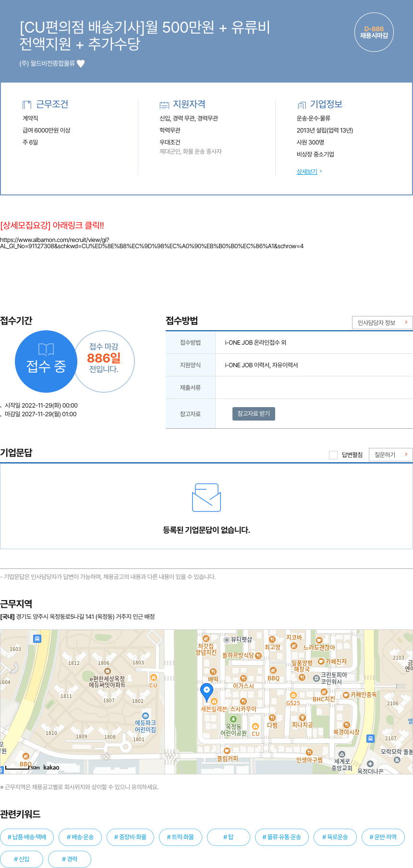Click the 지원자격 calendar icon
Screen dimensions: 413x868
click(x=165, y=105)
